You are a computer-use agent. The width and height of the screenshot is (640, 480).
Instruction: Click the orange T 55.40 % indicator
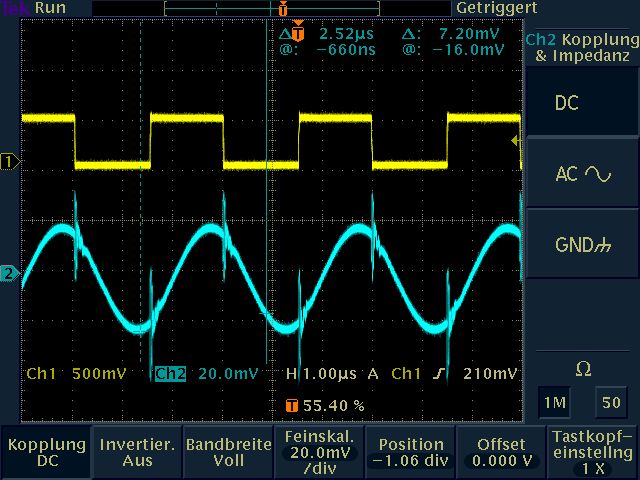[325, 406]
